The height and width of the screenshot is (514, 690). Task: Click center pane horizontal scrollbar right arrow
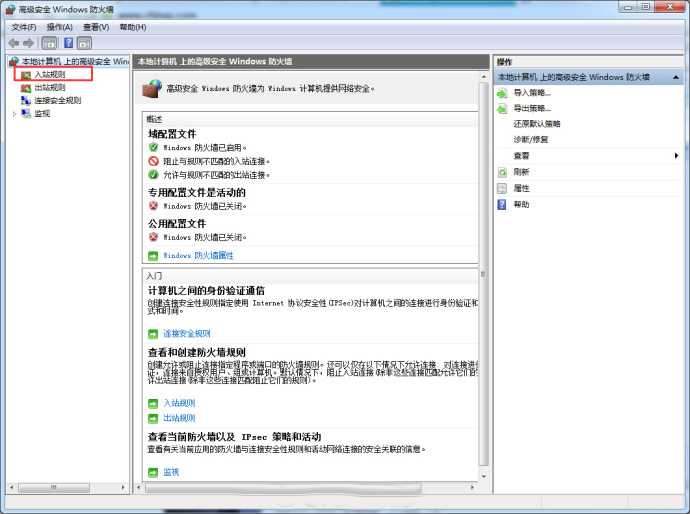click(473, 488)
